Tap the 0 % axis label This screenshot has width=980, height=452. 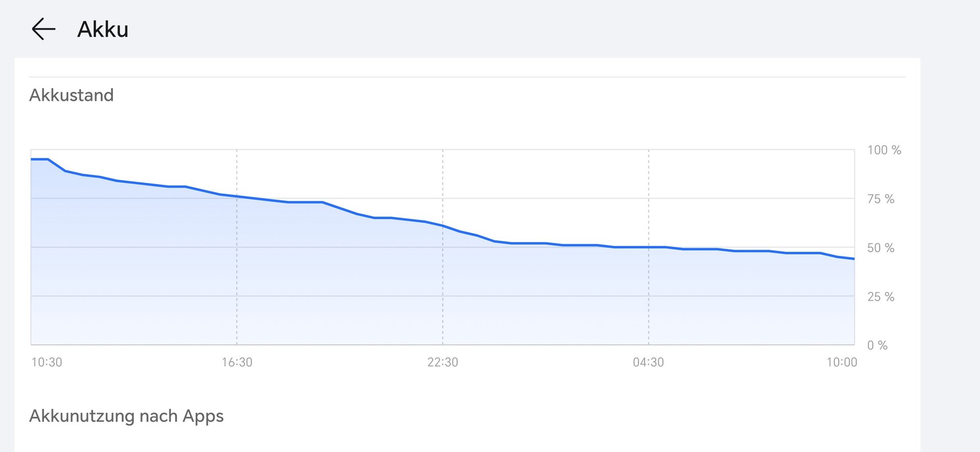[877, 345]
